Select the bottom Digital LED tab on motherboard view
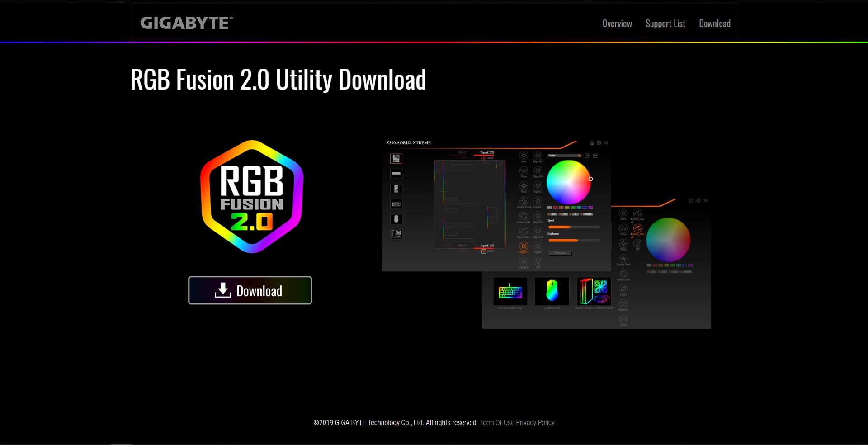 coord(487,246)
